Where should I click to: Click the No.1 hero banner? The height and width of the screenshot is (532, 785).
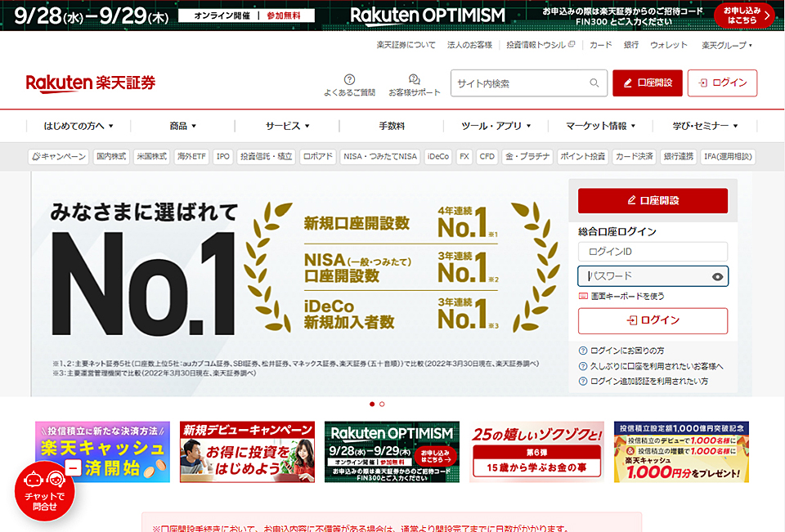click(299, 284)
